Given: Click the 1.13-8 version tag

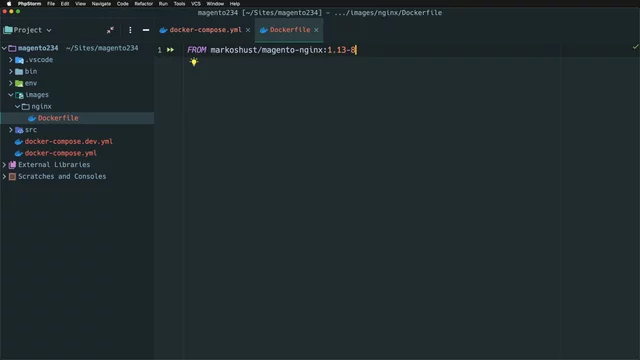Looking at the screenshot, I should [x=341, y=50].
